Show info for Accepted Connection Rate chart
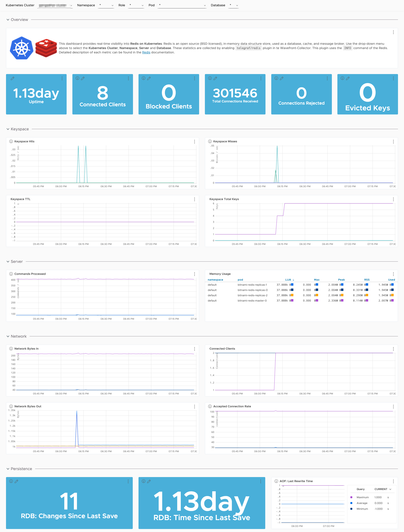 [210, 406]
